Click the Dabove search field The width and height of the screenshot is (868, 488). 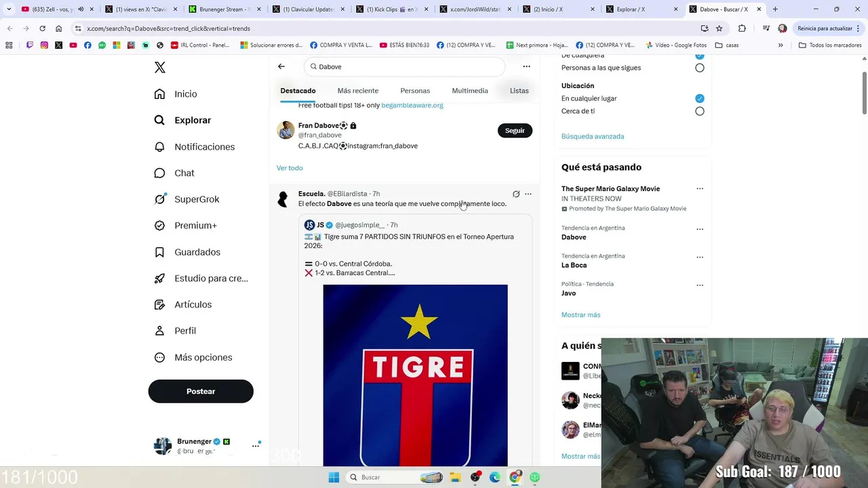(405, 66)
